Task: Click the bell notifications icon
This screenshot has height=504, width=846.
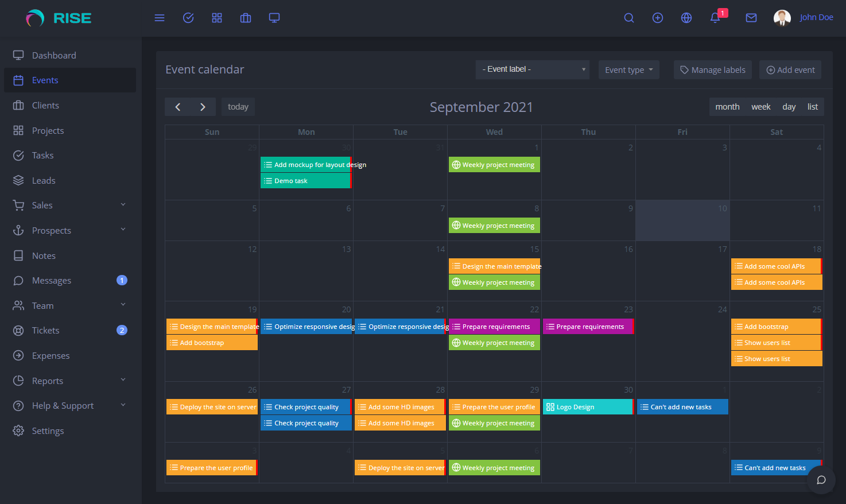Action: 715,18
